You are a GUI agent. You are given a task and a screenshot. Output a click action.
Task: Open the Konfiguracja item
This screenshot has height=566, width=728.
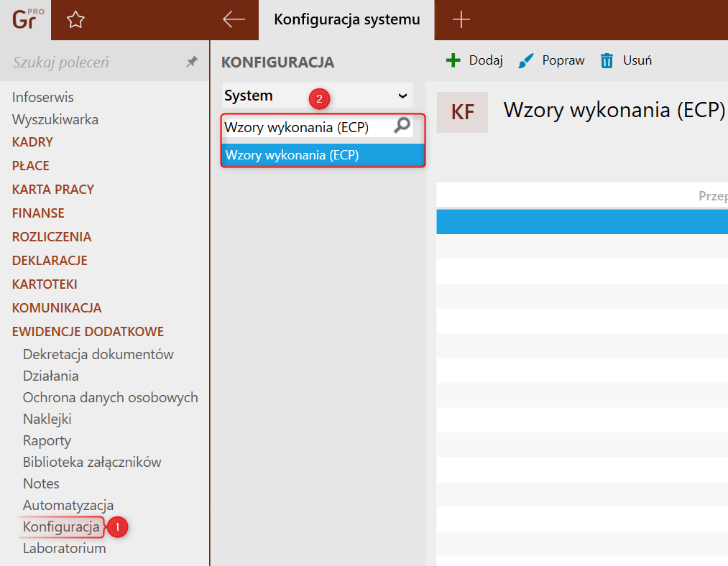pos(61,526)
